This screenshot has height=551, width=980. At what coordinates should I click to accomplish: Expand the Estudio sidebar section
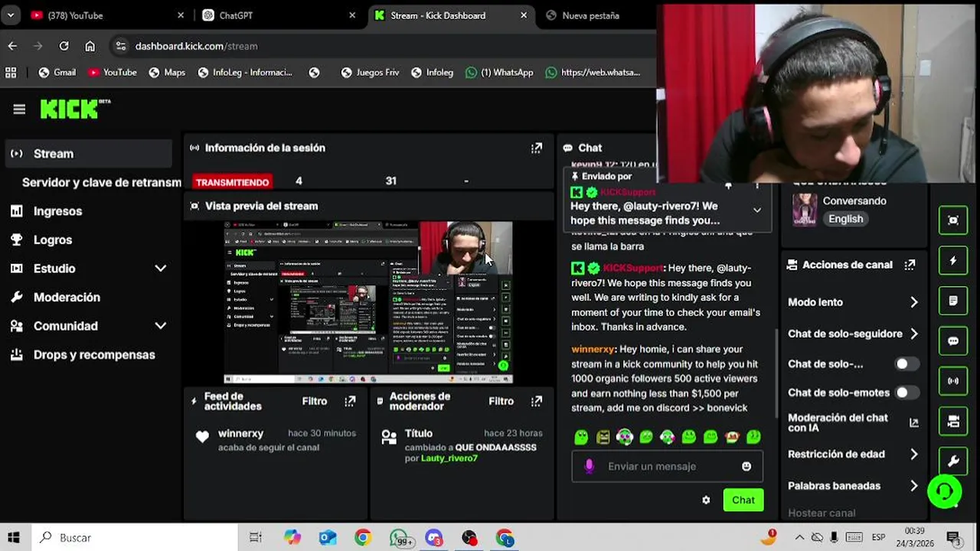click(x=160, y=269)
